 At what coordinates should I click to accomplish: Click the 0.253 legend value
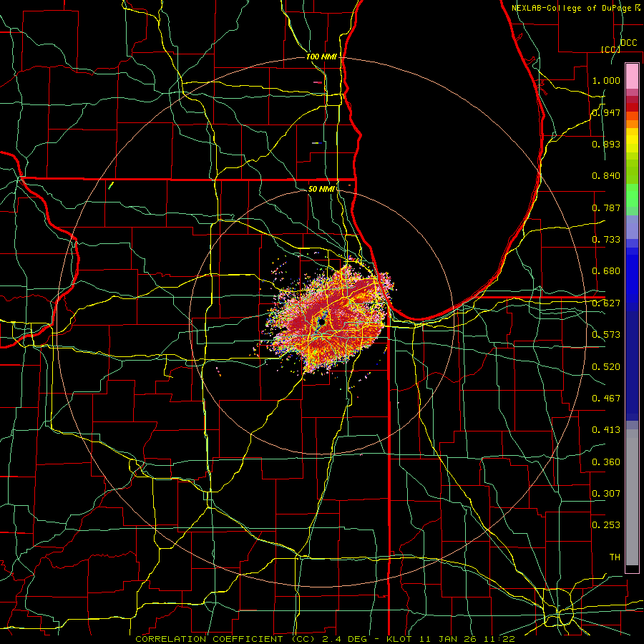[x=606, y=525]
